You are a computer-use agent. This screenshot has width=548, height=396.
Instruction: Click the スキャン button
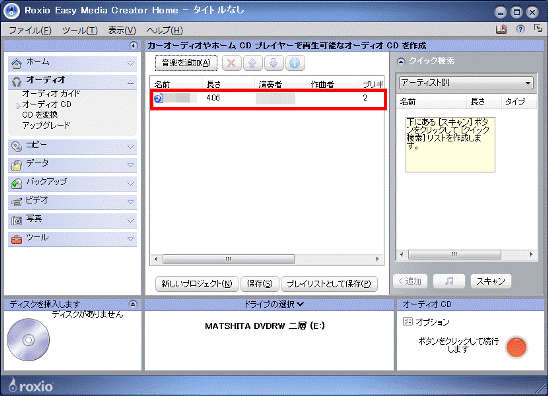[x=491, y=281]
